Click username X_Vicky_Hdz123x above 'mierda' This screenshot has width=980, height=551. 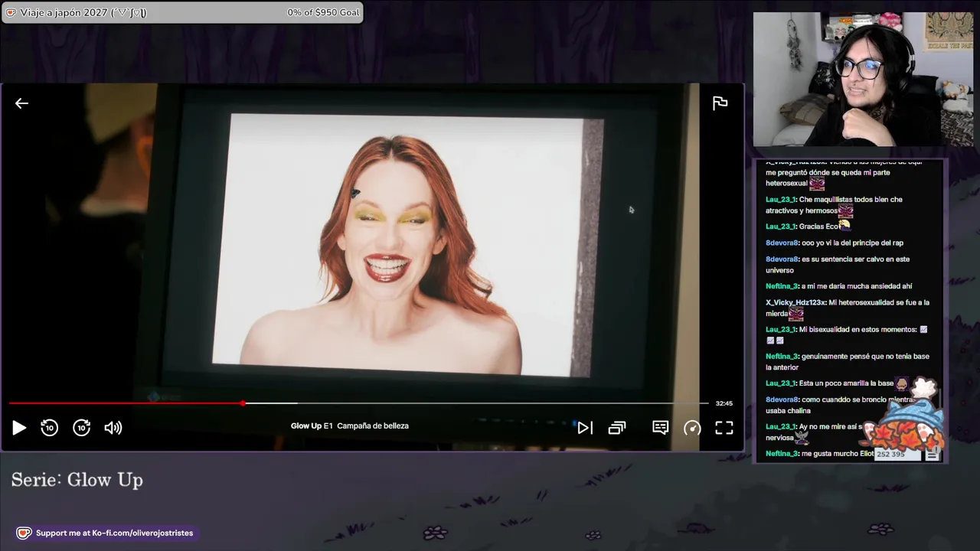point(795,302)
